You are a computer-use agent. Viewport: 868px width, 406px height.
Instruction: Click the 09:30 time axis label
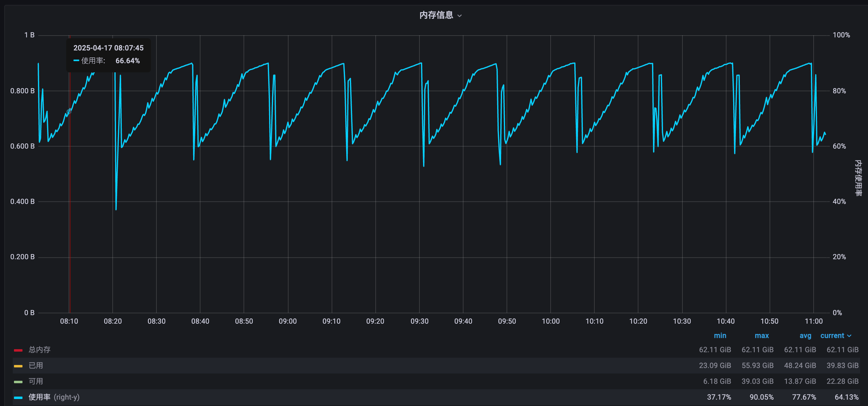419,321
